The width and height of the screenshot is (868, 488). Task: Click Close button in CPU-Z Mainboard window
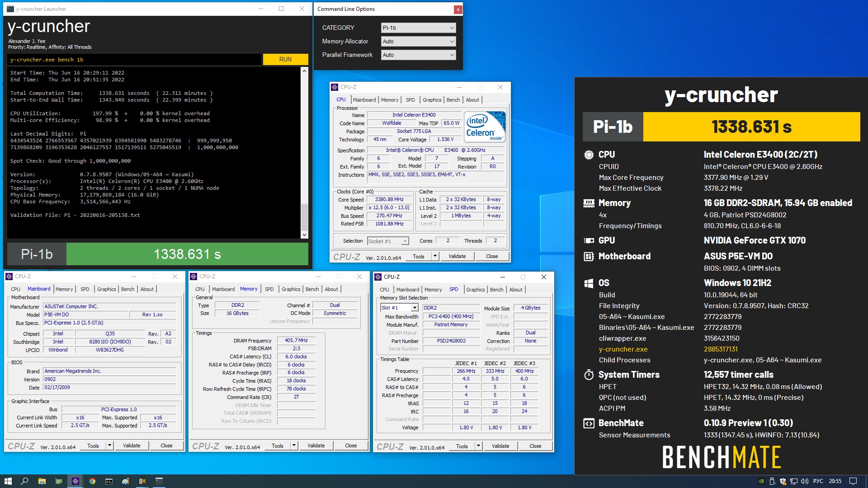coord(166,446)
